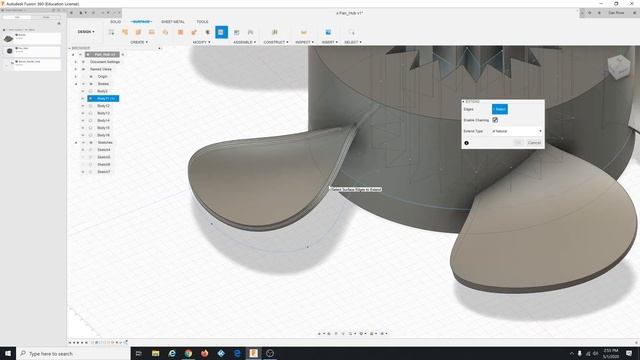Open the help icon at top right
Screen dimensions: 640x360
[x=634, y=13]
